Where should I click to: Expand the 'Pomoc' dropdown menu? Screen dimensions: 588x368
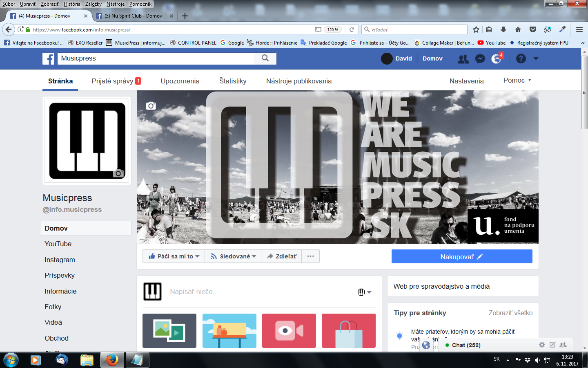pos(517,81)
